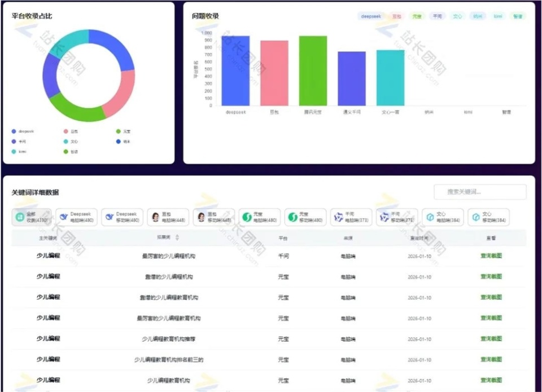Toggle kimi legend item under donut chart
Screen dimensions: 542x392
(x=19, y=151)
